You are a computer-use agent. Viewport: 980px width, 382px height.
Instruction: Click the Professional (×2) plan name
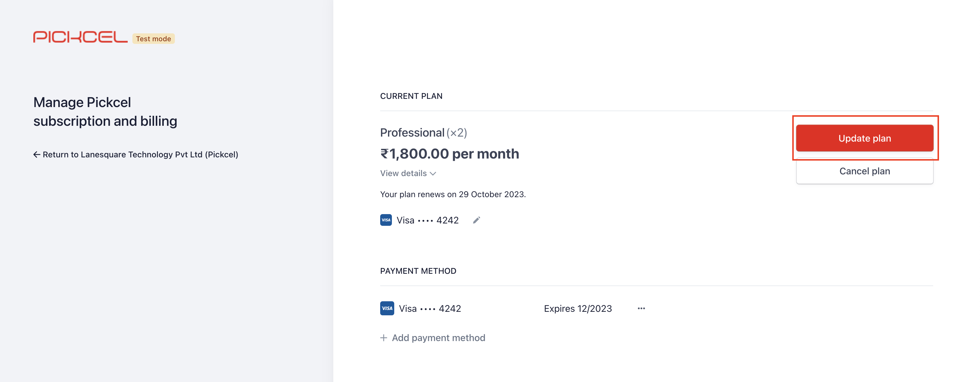tap(424, 132)
